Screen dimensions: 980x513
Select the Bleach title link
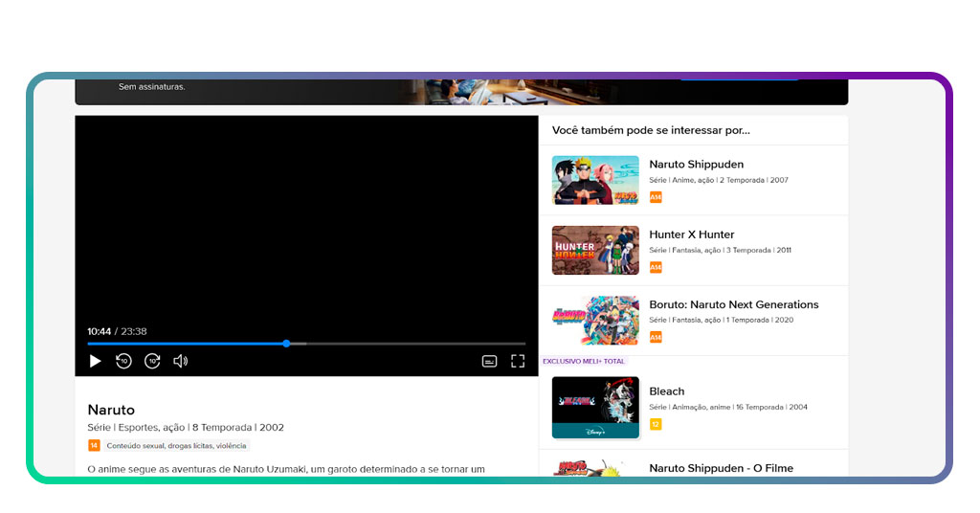(x=667, y=391)
